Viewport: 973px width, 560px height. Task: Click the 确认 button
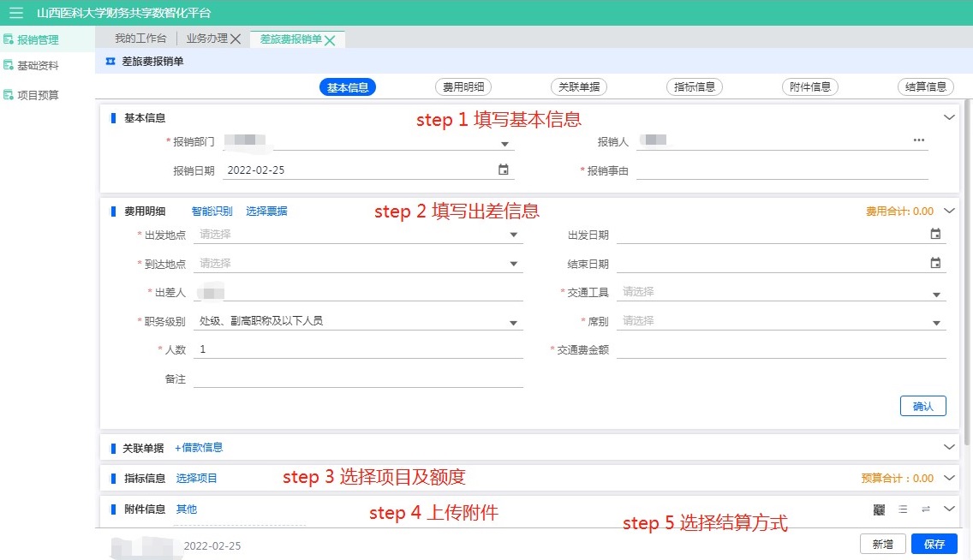point(922,406)
